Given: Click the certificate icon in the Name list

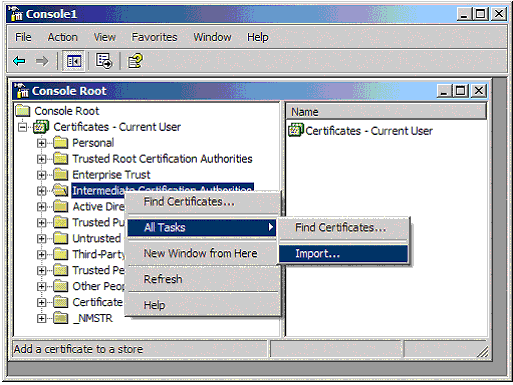Looking at the screenshot, I should click(296, 130).
